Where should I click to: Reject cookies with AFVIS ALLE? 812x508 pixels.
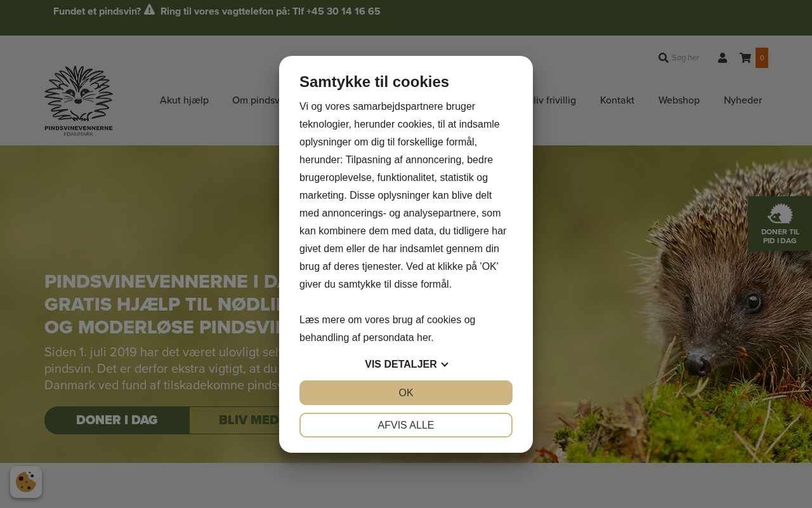406,425
